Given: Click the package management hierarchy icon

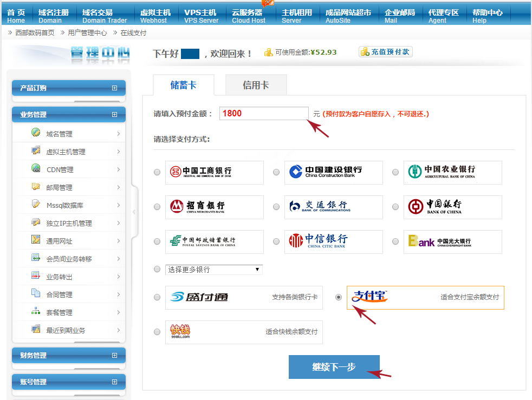Looking at the screenshot, I should pos(36,311).
